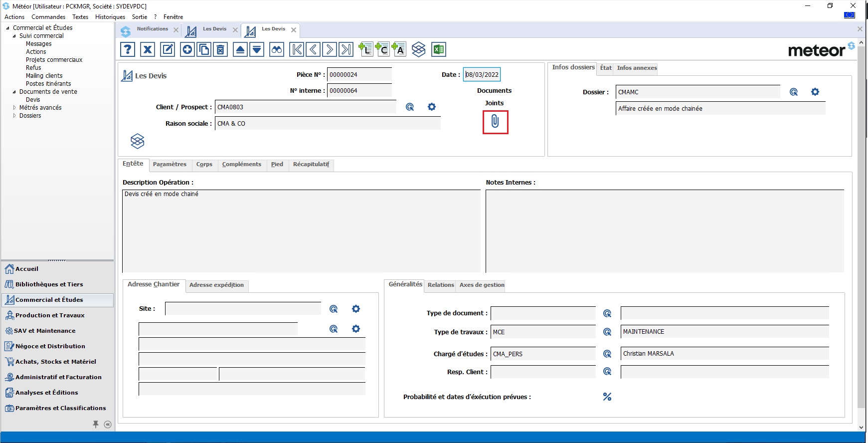The width and height of the screenshot is (868, 443).
Task: Open lookup for Dossier field
Action: click(794, 92)
